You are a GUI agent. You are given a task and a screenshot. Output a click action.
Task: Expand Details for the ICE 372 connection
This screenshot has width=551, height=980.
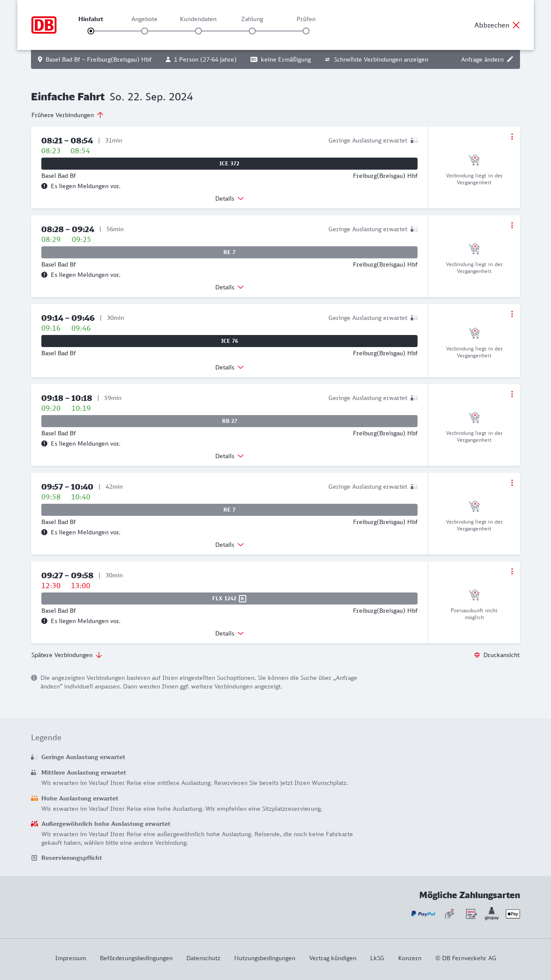pos(229,198)
